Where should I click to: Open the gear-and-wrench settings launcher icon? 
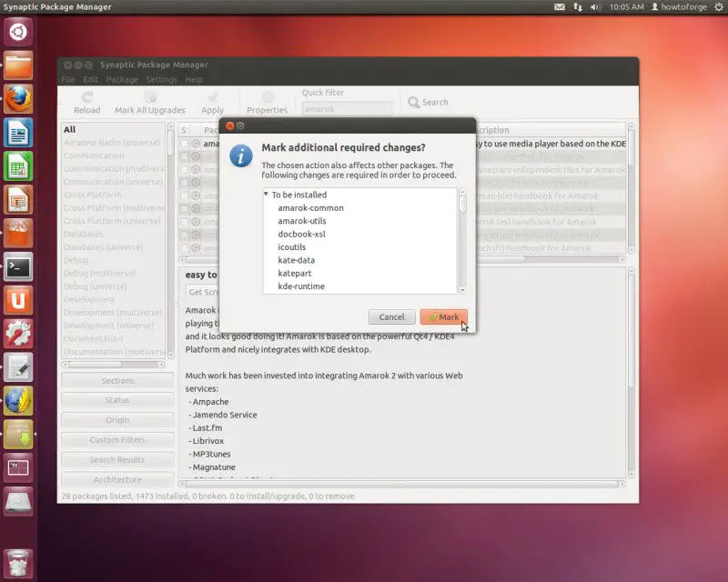pyautogui.click(x=18, y=334)
